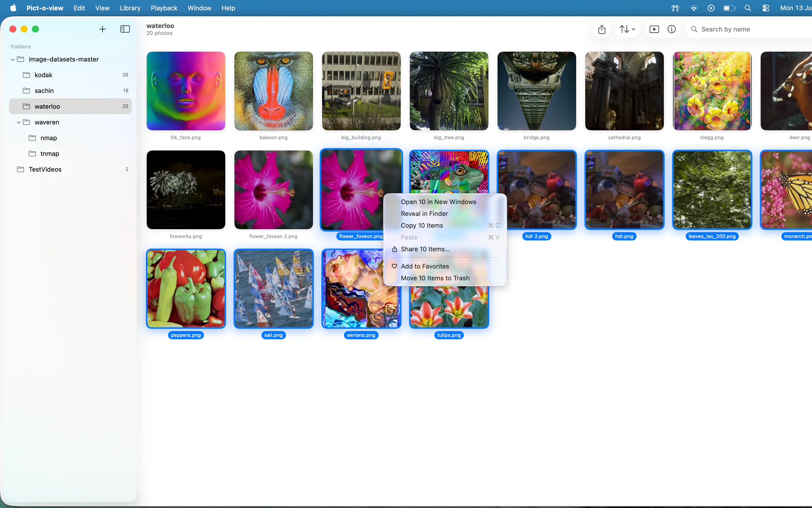
Task: Click the deer.png thumbnail
Action: 786,91
